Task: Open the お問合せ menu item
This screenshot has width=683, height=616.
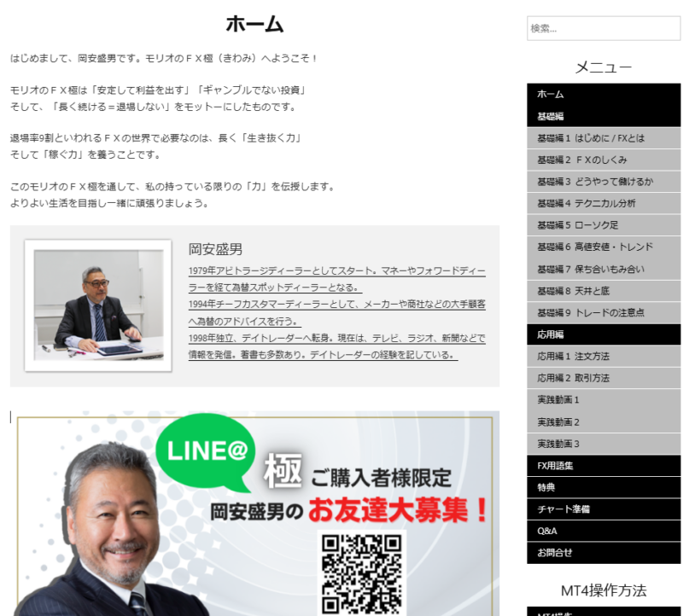Action: [x=604, y=553]
